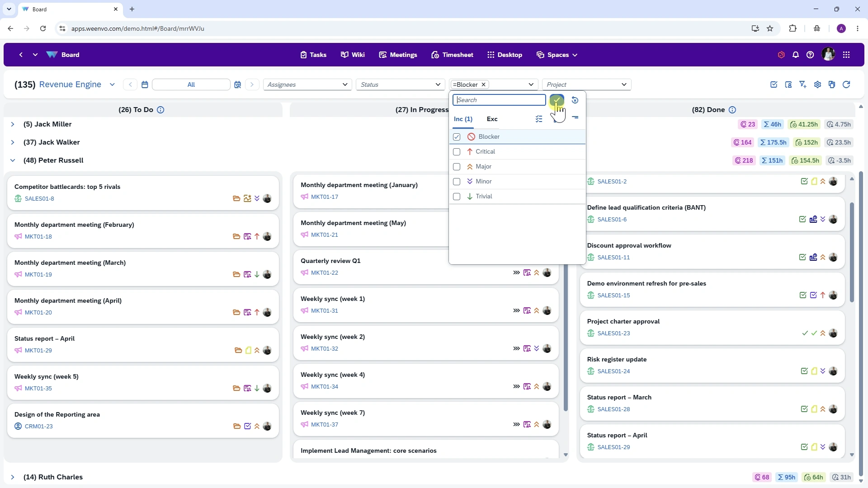
Task: Check the Critical priority checkbox
Action: [457, 152]
